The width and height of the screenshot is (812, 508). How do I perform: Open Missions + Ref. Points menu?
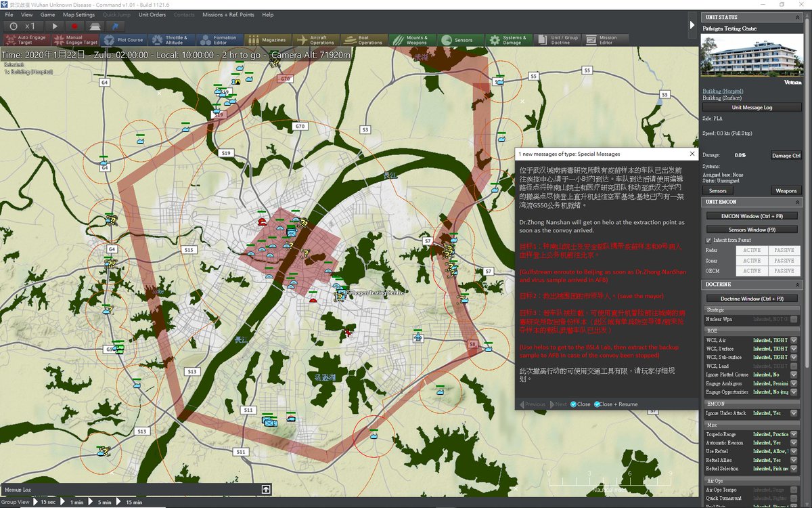click(228, 14)
